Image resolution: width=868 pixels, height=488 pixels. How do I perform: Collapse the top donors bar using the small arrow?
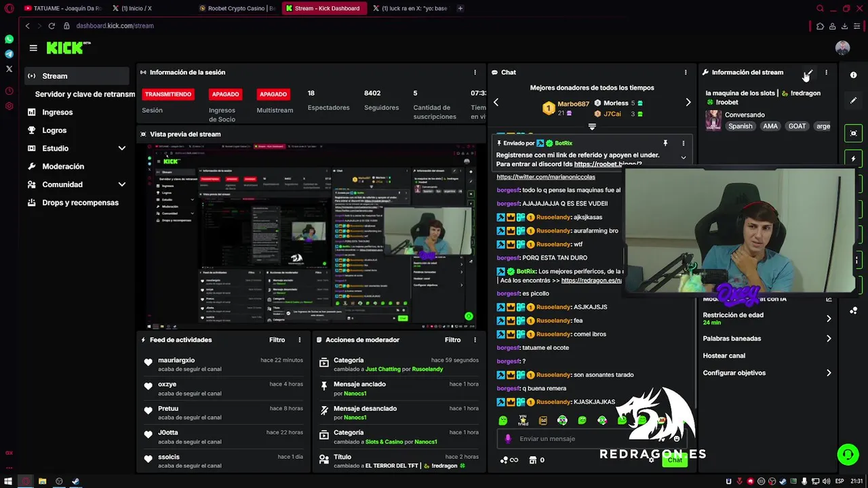tap(592, 127)
